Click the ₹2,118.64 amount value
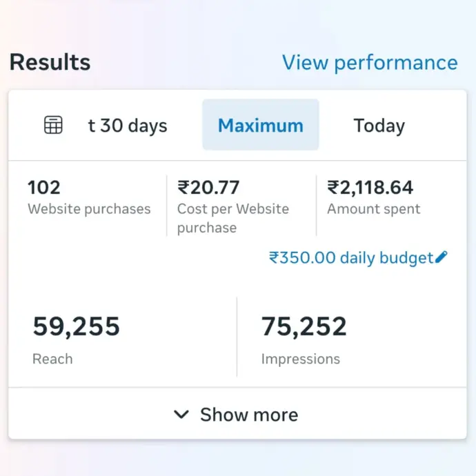Image resolution: width=476 pixels, height=476 pixels. [370, 187]
